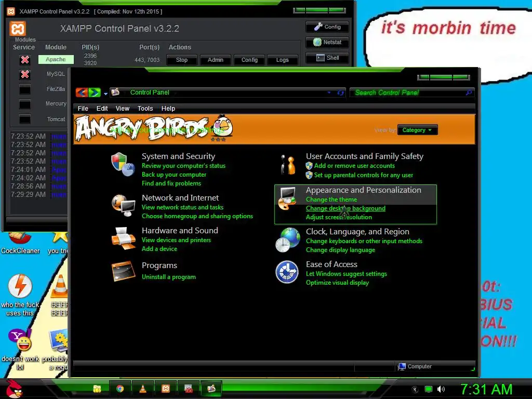Open the File menu
Screen dimensions: 532x399
click(83, 109)
